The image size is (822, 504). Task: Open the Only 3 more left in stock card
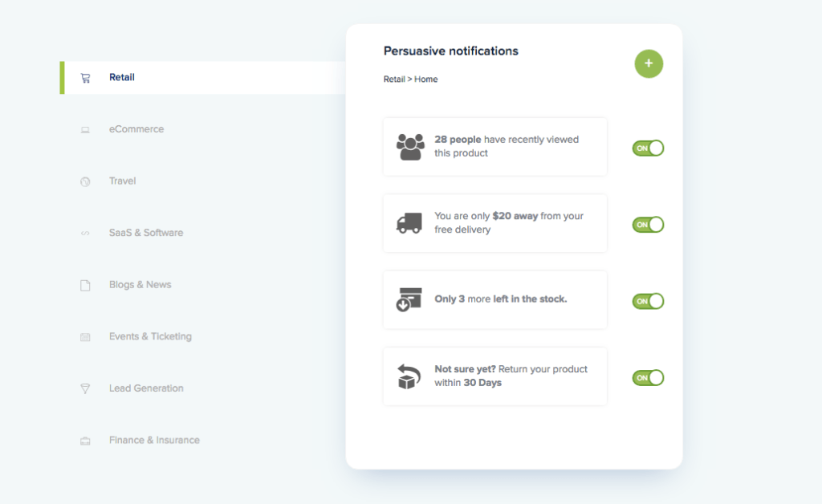[494, 299]
